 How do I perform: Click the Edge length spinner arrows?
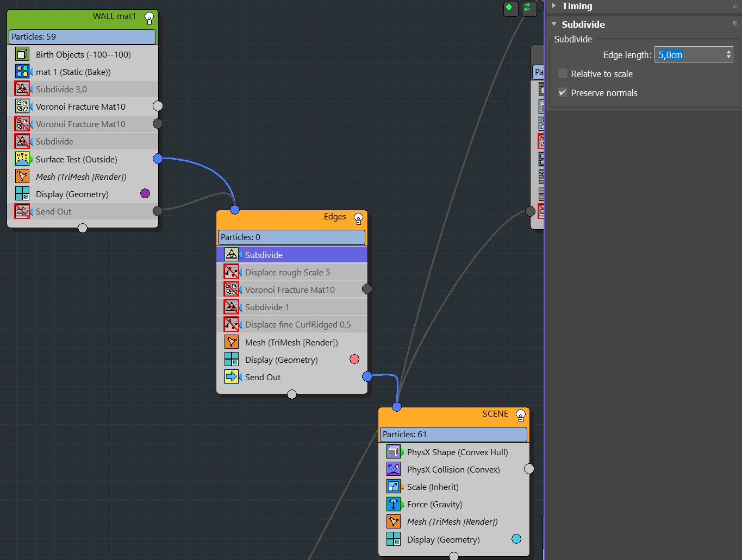tap(728, 55)
